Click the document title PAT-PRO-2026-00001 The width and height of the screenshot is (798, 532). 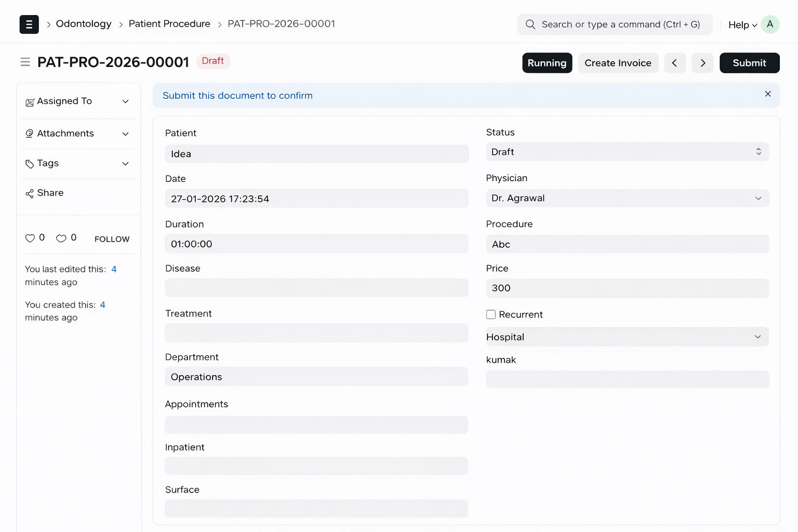(x=113, y=62)
